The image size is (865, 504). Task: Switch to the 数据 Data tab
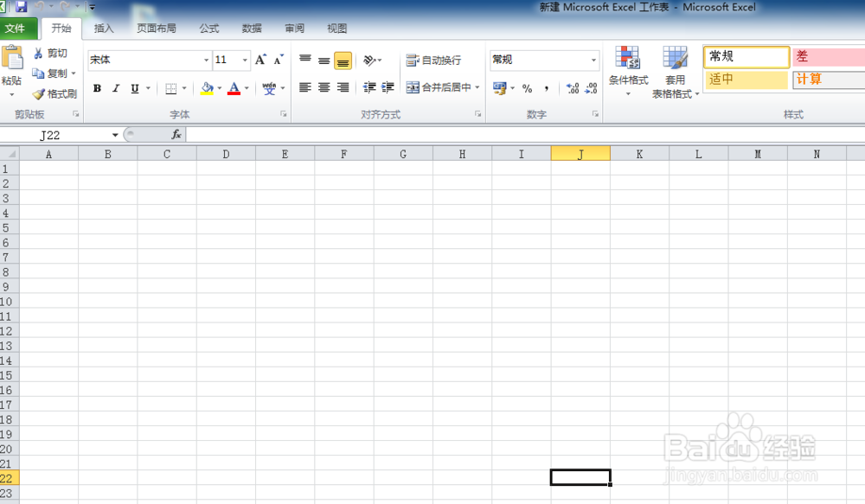click(x=252, y=29)
